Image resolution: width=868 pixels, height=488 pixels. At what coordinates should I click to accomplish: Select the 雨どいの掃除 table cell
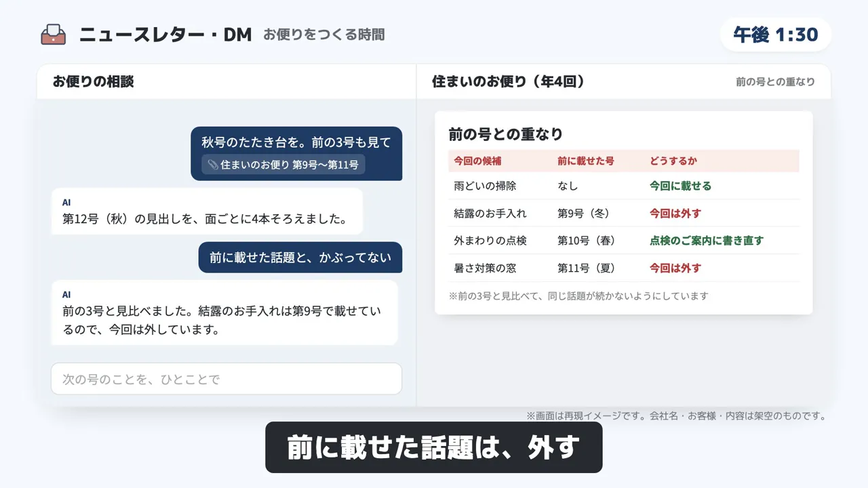pyautogui.click(x=485, y=186)
